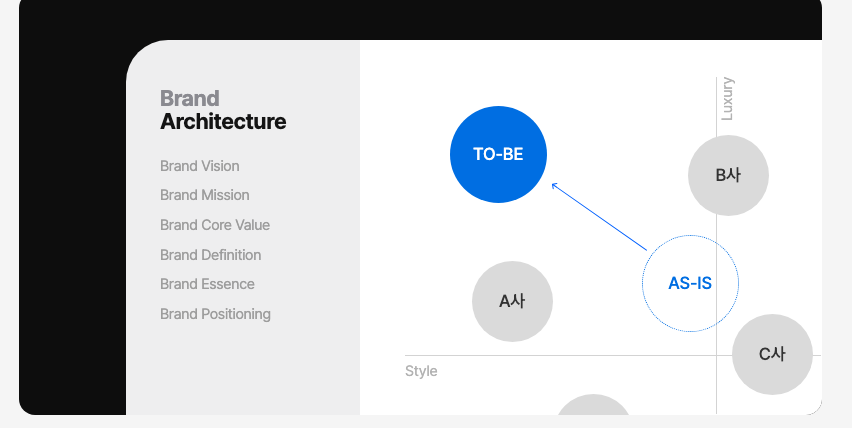This screenshot has height=428, width=852.
Task: Click the Style axis label
Action: [421, 371]
